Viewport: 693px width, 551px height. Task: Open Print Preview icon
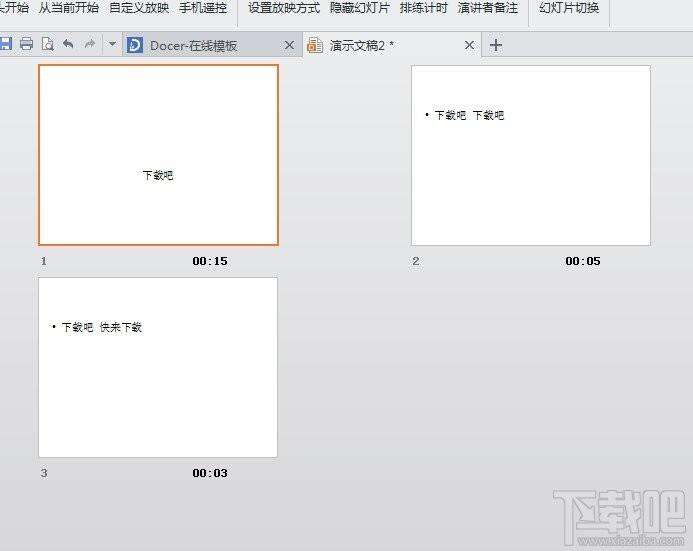pos(47,44)
